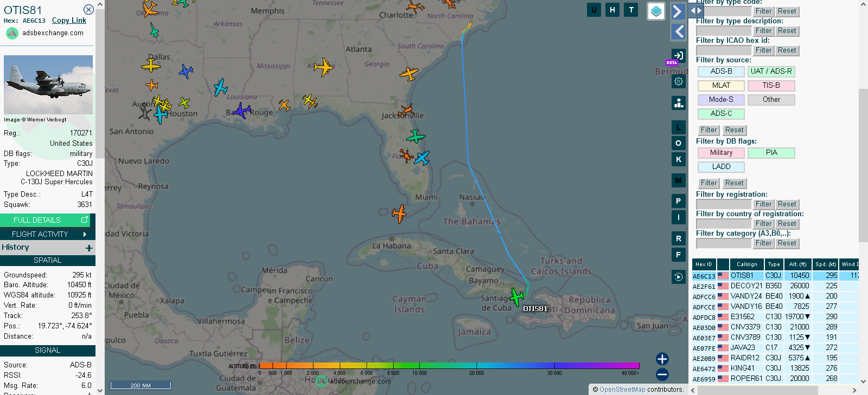
Task: Toggle the TIS-B source filter
Action: point(771,86)
